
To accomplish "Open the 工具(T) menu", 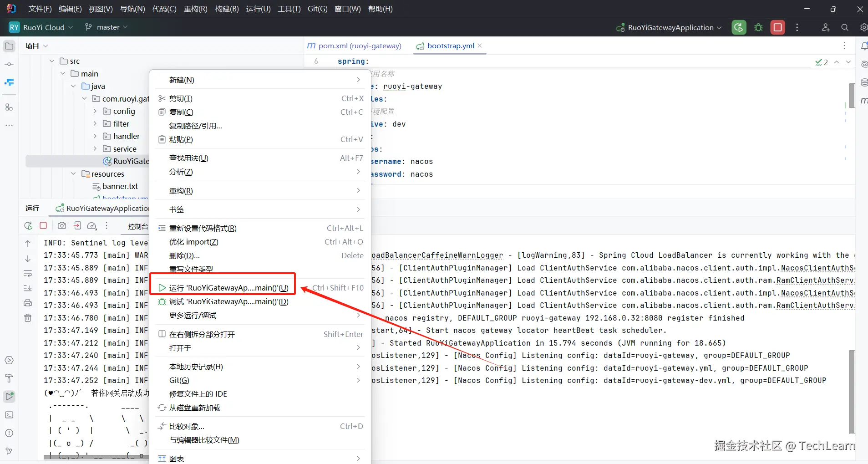I will click(289, 9).
